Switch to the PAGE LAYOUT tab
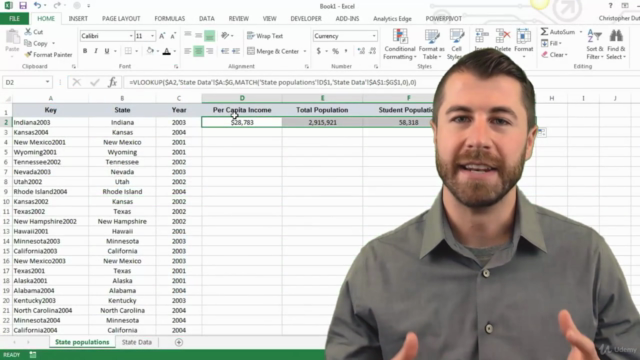The height and width of the screenshot is (360, 640). [x=121, y=19]
